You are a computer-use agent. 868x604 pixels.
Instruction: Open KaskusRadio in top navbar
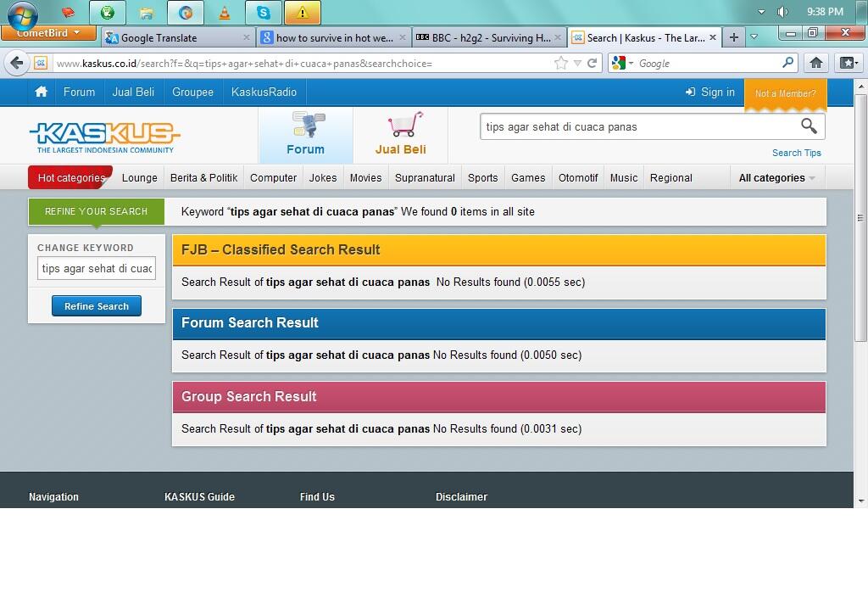coord(264,92)
